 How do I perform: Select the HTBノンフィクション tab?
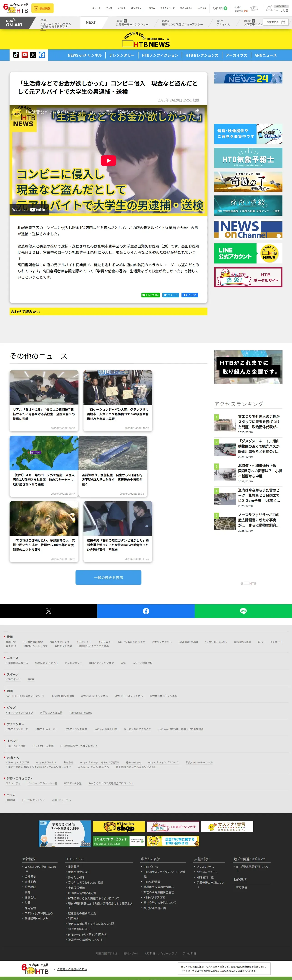coord(160,55)
